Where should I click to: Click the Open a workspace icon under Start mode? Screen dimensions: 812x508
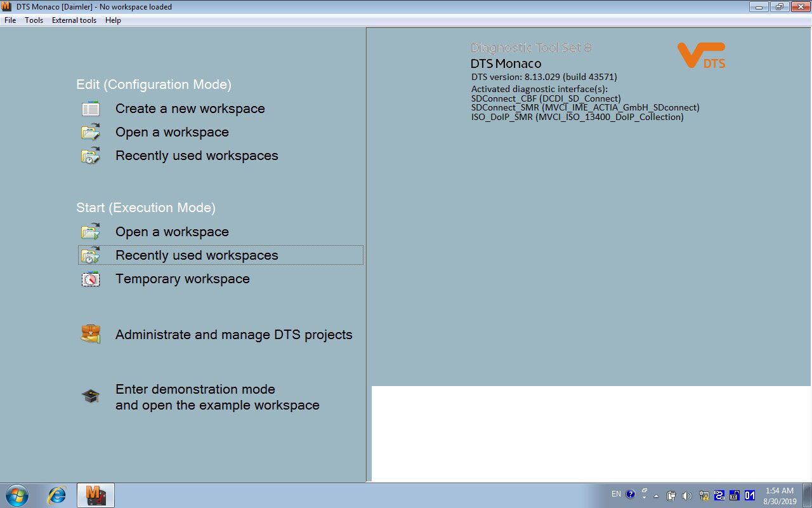[x=91, y=232]
